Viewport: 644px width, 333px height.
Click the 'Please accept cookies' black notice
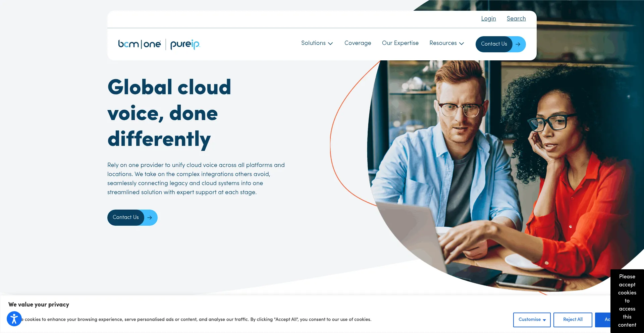tap(627, 300)
